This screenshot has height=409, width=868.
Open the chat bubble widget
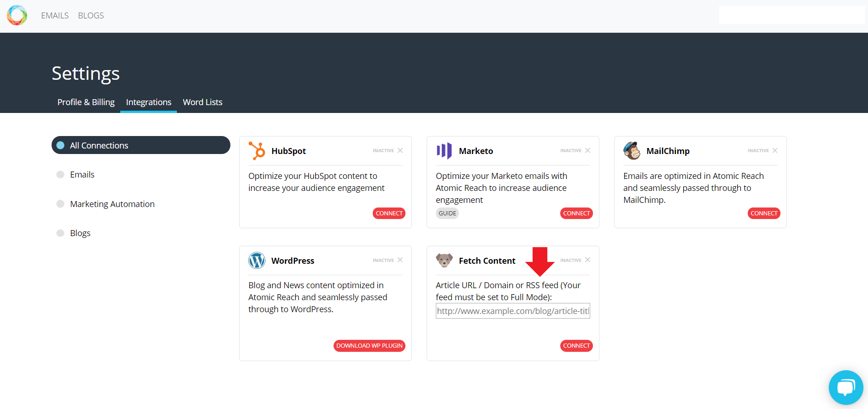[846, 387]
